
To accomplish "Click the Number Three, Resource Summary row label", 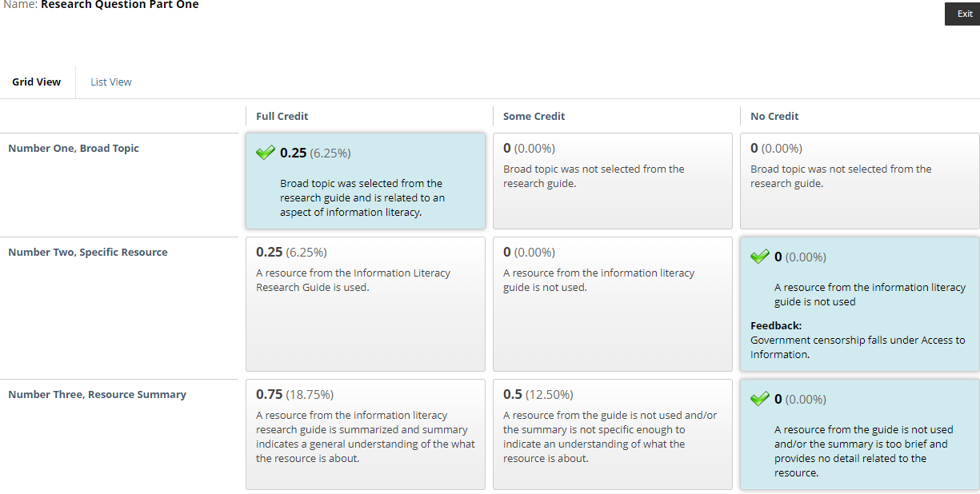I will click(97, 394).
